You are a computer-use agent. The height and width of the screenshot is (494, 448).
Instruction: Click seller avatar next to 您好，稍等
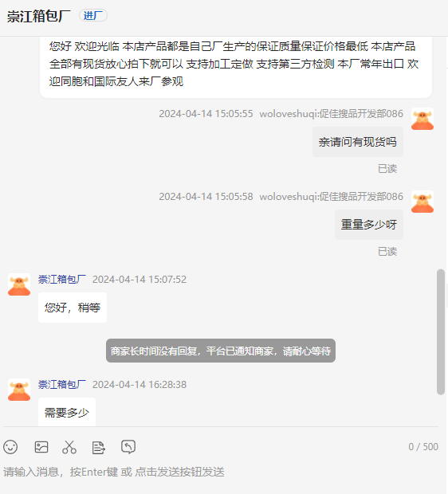pos(19,284)
